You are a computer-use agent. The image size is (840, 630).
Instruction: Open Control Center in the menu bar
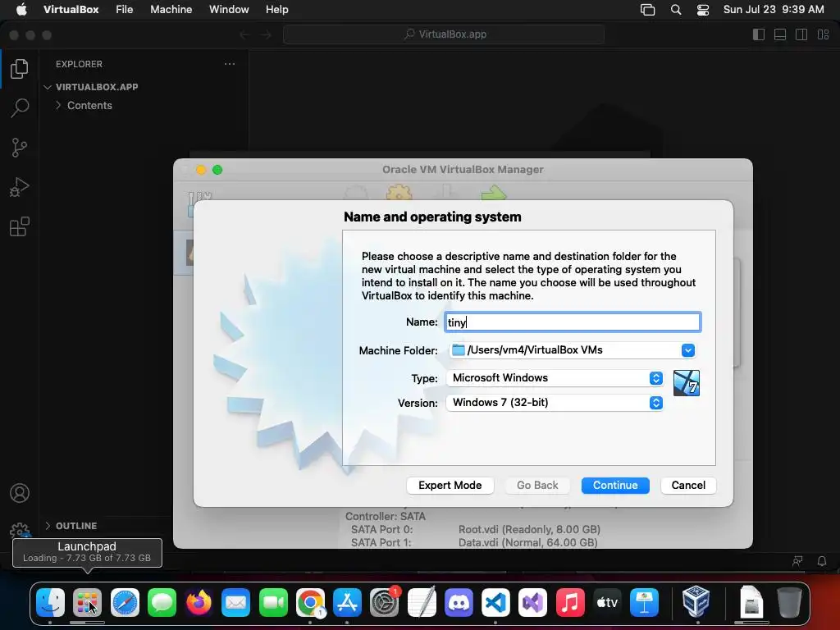click(x=703, y=10)
